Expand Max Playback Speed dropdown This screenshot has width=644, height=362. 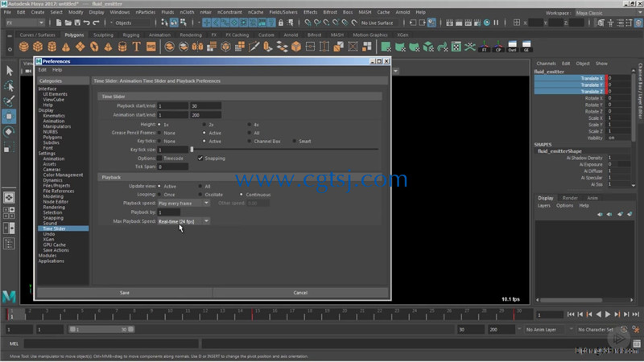pyautogui.click(x=184, y=221)
